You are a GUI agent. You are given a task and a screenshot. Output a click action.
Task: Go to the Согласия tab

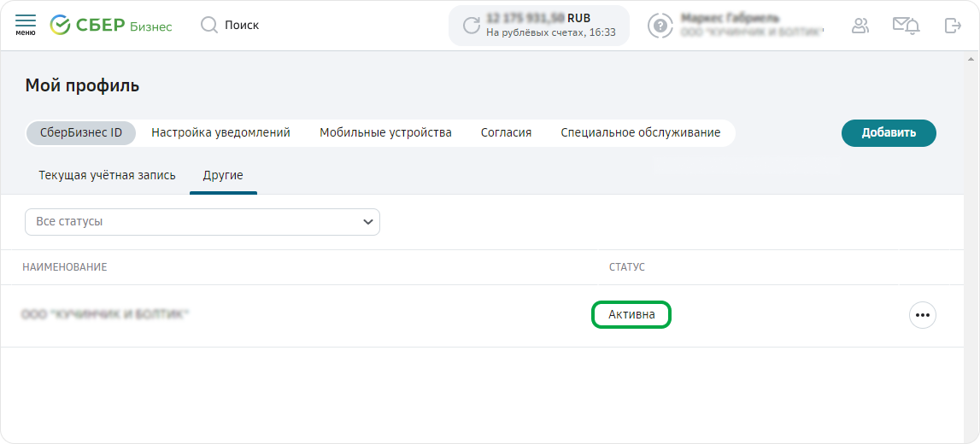coord(507,133)
